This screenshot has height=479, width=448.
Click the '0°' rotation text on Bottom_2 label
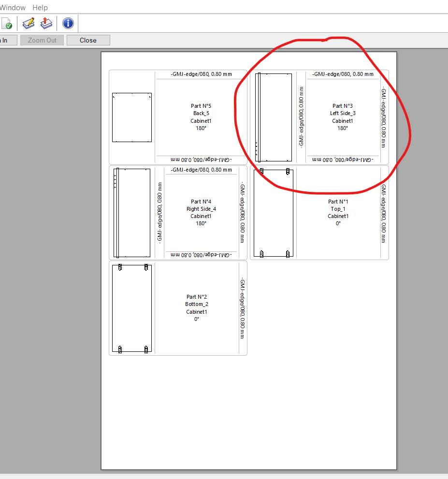[197, 319]
